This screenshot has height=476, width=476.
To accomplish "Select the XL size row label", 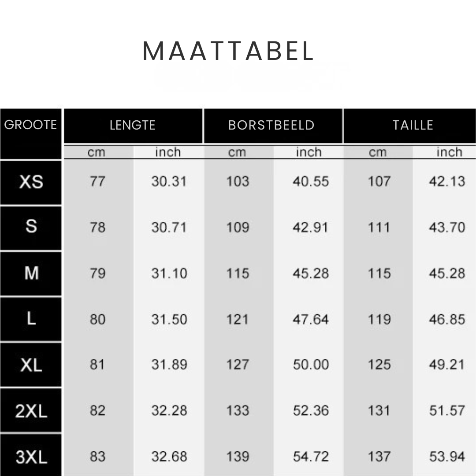I will click(x=31, y=364).
